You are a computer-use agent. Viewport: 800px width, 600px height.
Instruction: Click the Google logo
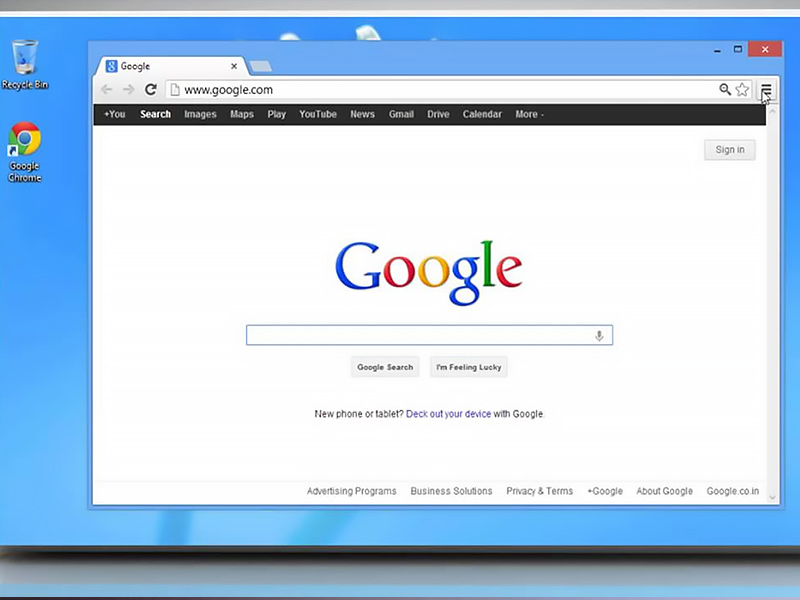pos(429,272)
